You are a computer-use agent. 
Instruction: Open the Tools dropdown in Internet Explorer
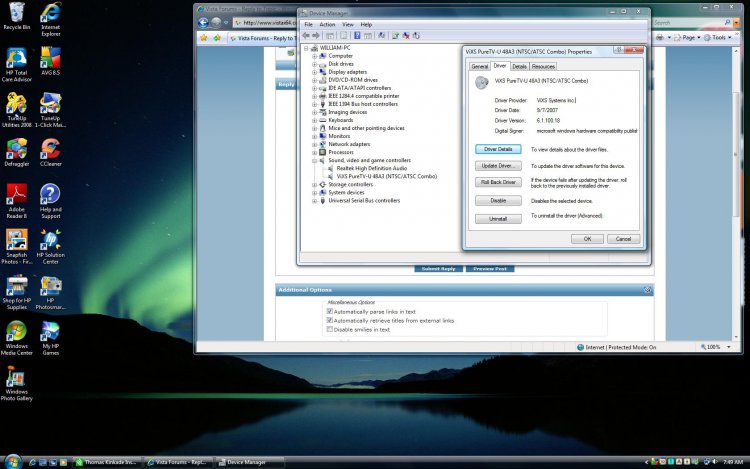[718, 37]
